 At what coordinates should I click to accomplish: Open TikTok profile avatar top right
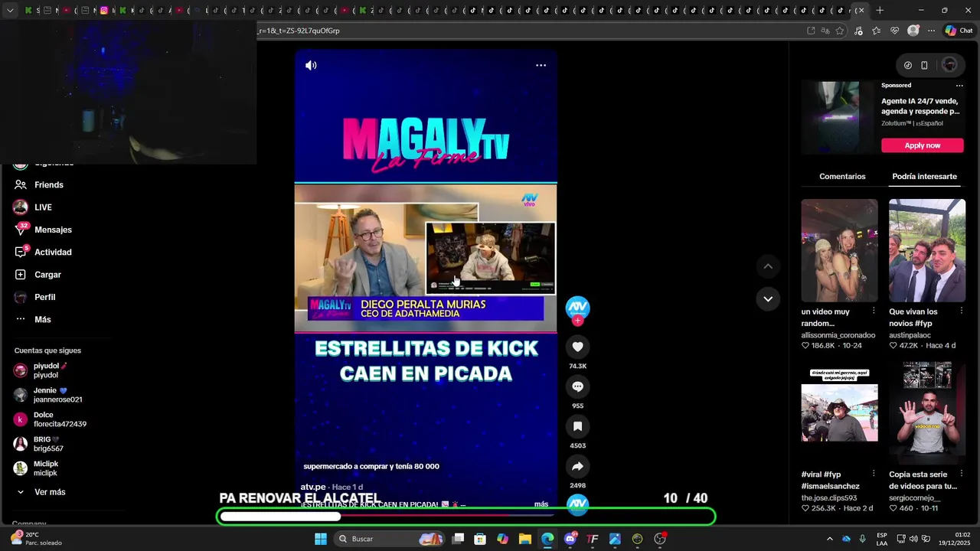949,65
